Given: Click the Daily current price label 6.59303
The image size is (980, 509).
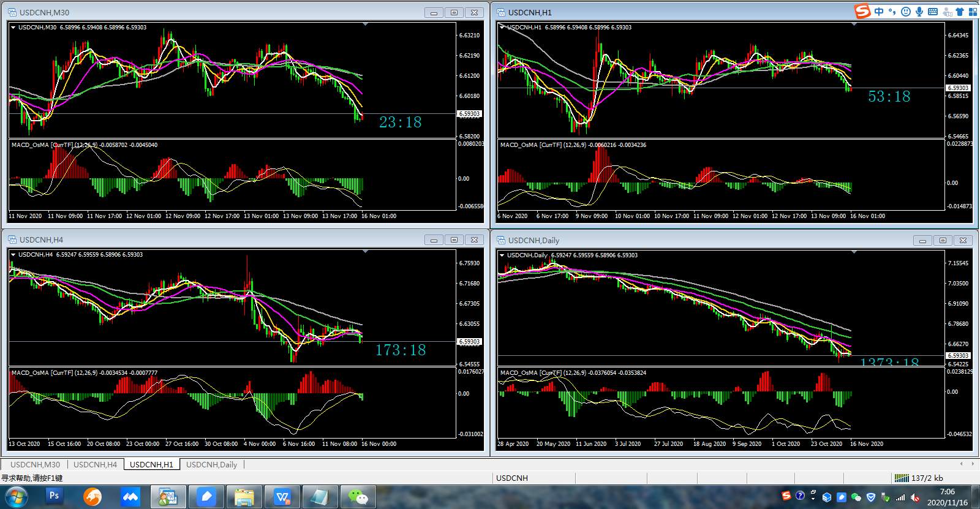Looking at the screenshot, I should tap(959, 355).
